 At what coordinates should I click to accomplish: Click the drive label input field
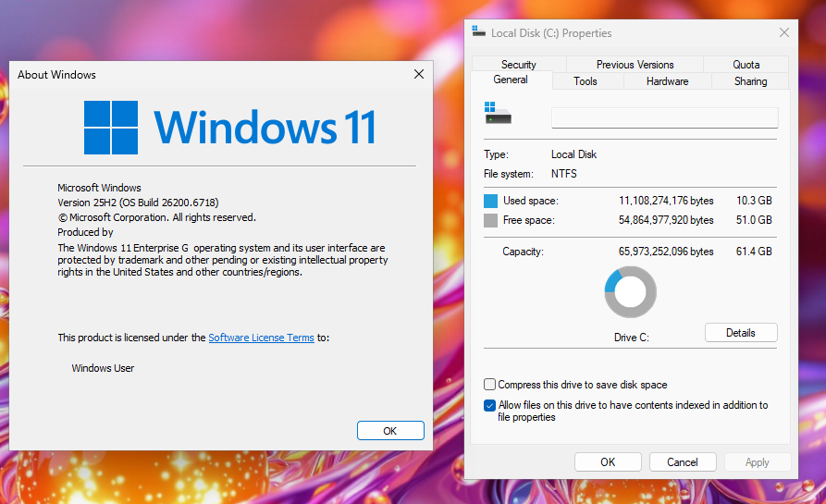coord(665,118)
